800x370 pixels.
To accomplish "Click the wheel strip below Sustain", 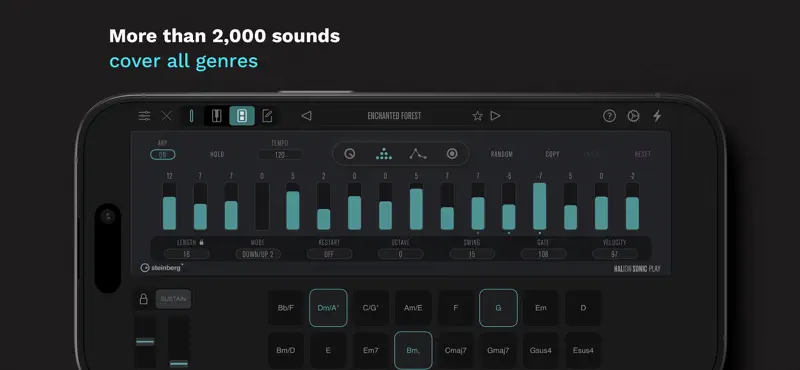I will [x=179, y=342].
